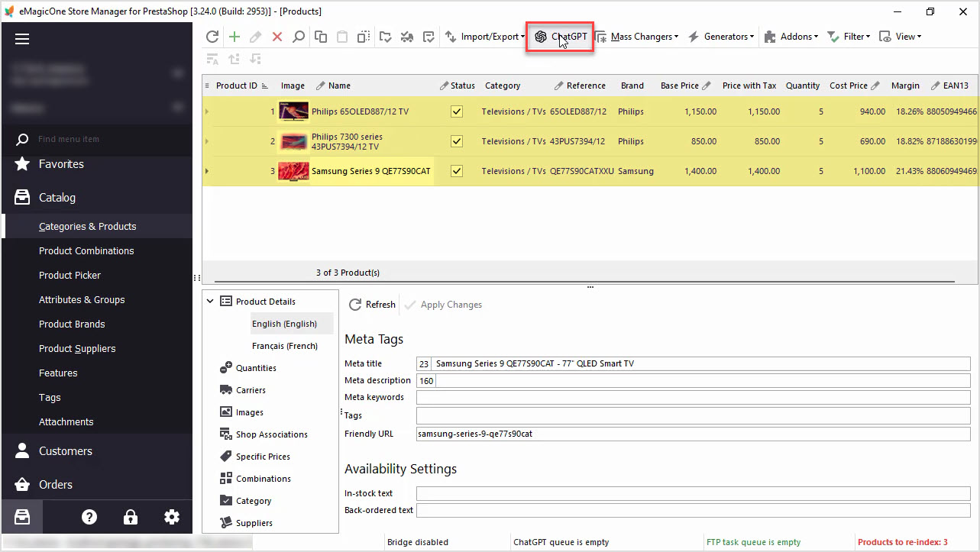Click the toolbar icon just left of Import/Export
The width and height of the screenshot is (980, 552).
point(429,37)
